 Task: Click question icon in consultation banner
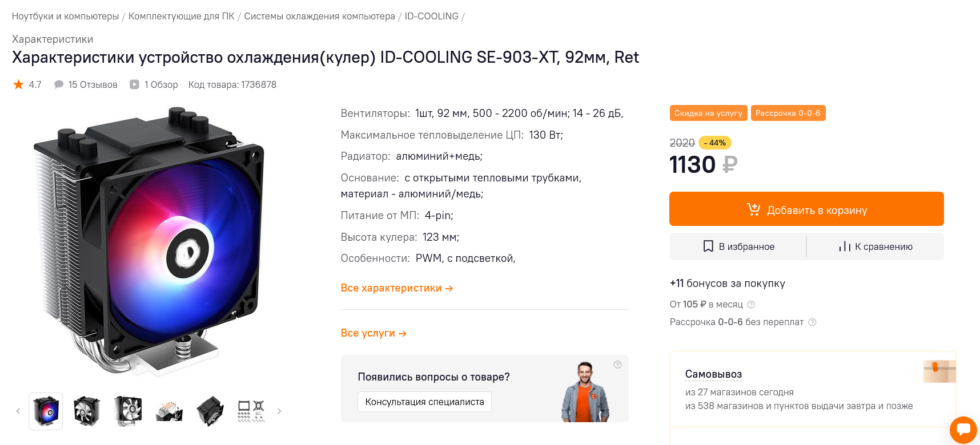click(617, 365)
